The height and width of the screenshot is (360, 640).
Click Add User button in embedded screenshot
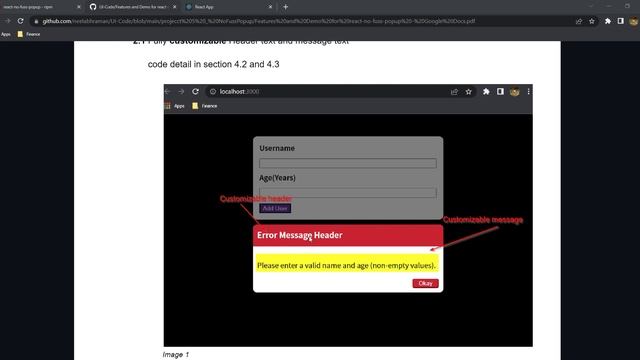pos(275,208)
